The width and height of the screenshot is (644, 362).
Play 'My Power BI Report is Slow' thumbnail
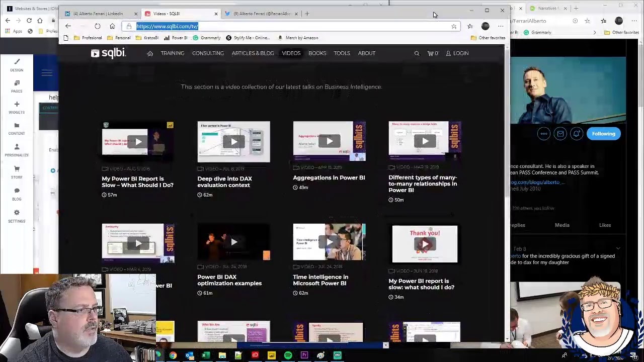pos(138,142)
